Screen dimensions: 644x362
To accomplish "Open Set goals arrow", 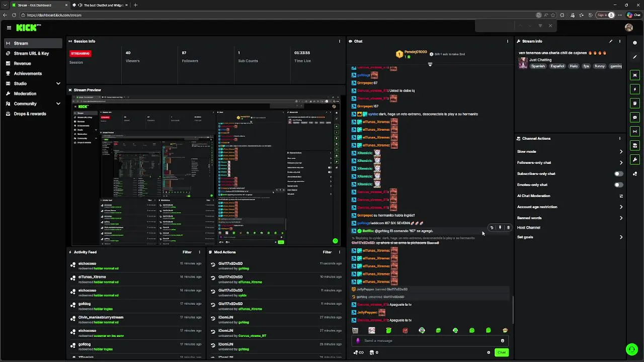I will pos(621,237).
